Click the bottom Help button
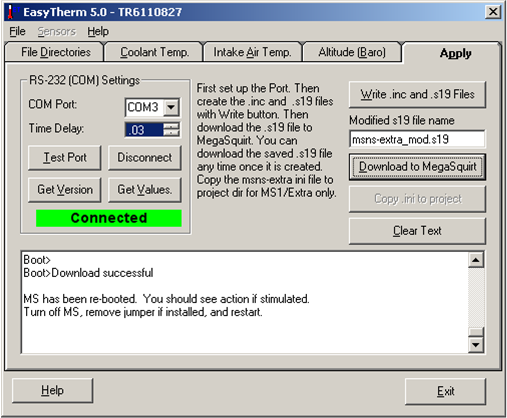Viewport: 507px width, 418px height. coord(52,390)
